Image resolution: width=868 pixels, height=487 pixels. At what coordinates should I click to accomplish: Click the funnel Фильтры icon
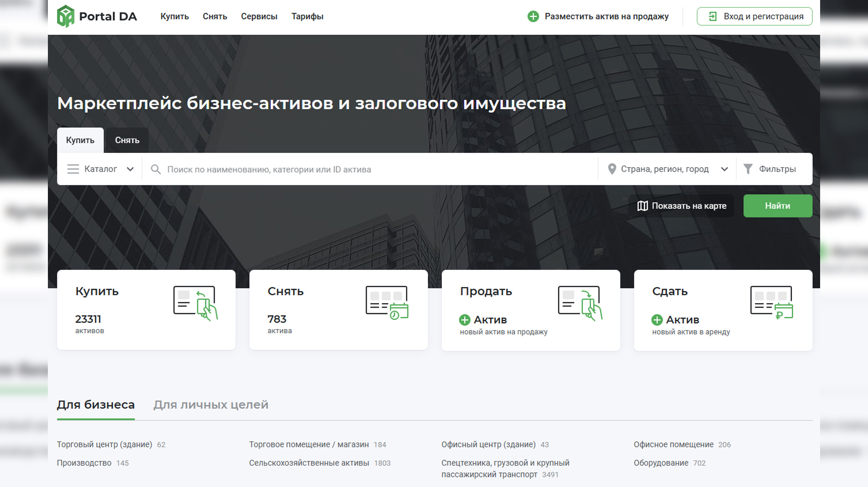click(748, 169)
